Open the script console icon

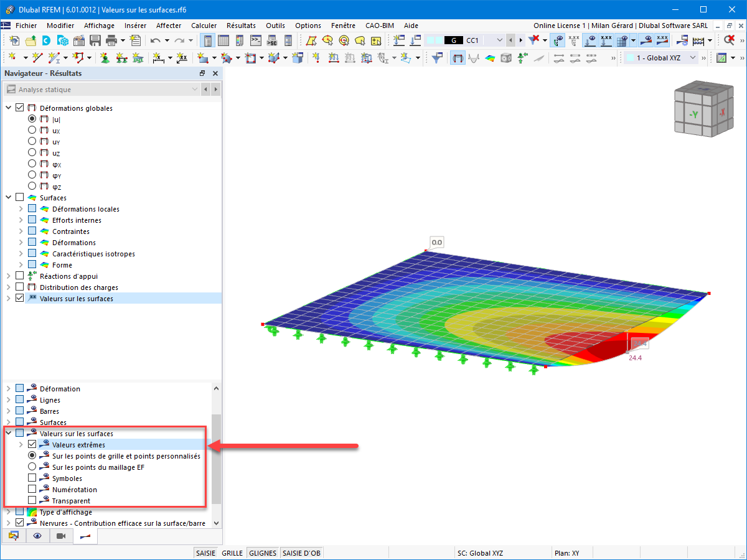tap(255, 40)
